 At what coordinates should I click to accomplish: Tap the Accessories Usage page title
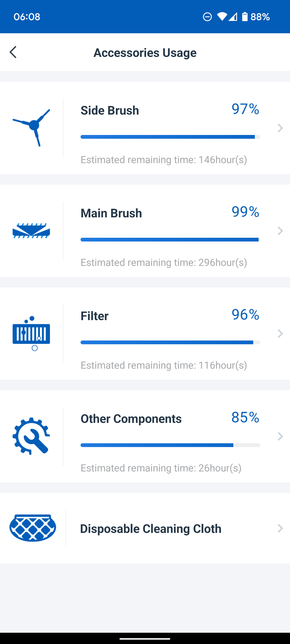[145, 53]
